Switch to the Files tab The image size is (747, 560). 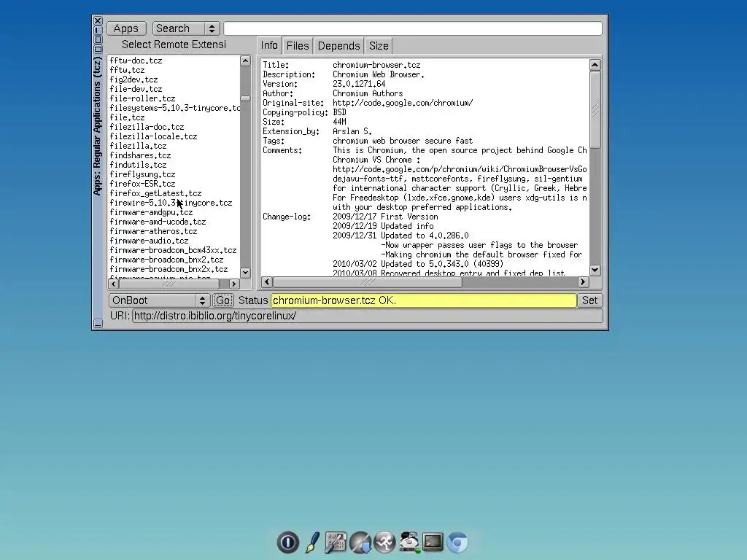coord(298,46)
